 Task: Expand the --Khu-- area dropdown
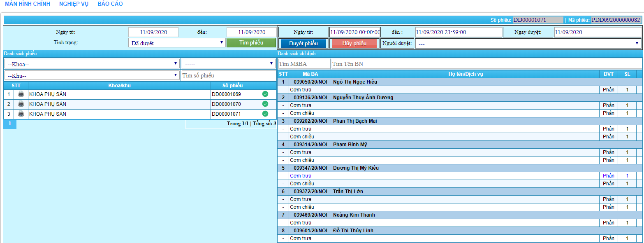(92, 75)
